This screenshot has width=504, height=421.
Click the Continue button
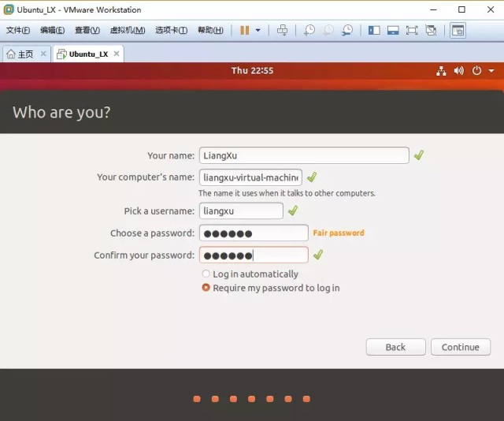[x=461, y=347]
